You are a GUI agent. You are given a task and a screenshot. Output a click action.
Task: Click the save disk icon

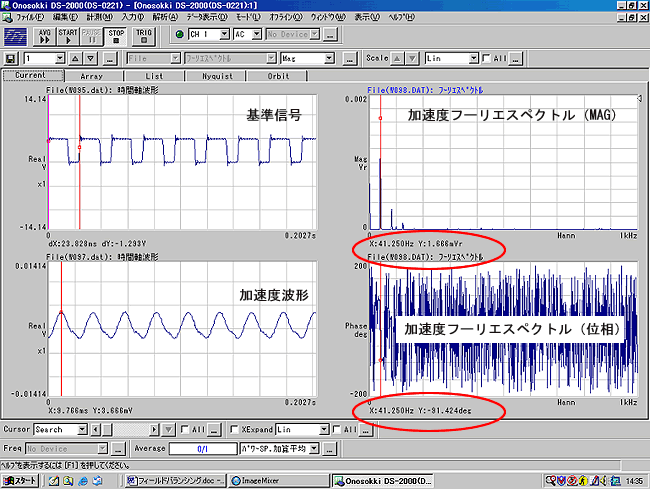(x=11, y=58)
